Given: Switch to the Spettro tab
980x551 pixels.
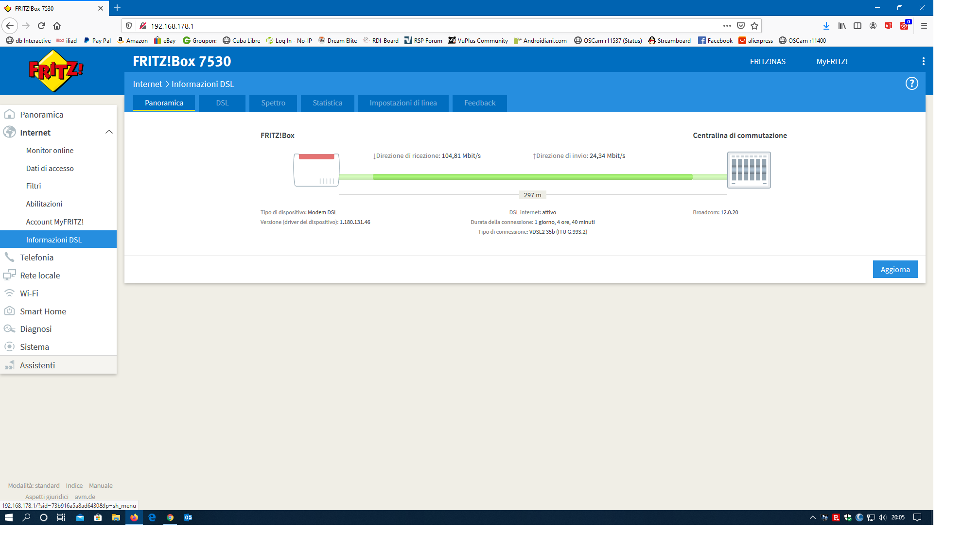Looking at the screenshot, I should 273,103.
